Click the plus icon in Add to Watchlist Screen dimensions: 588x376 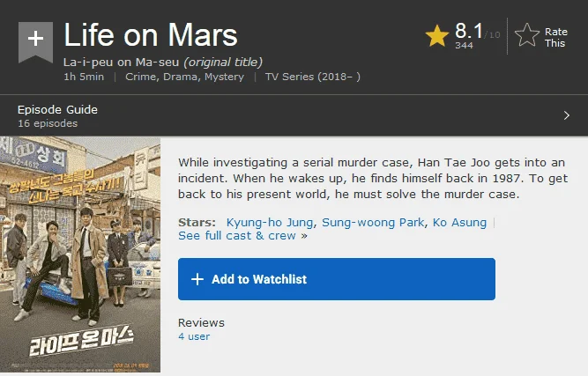click(197, 279)
